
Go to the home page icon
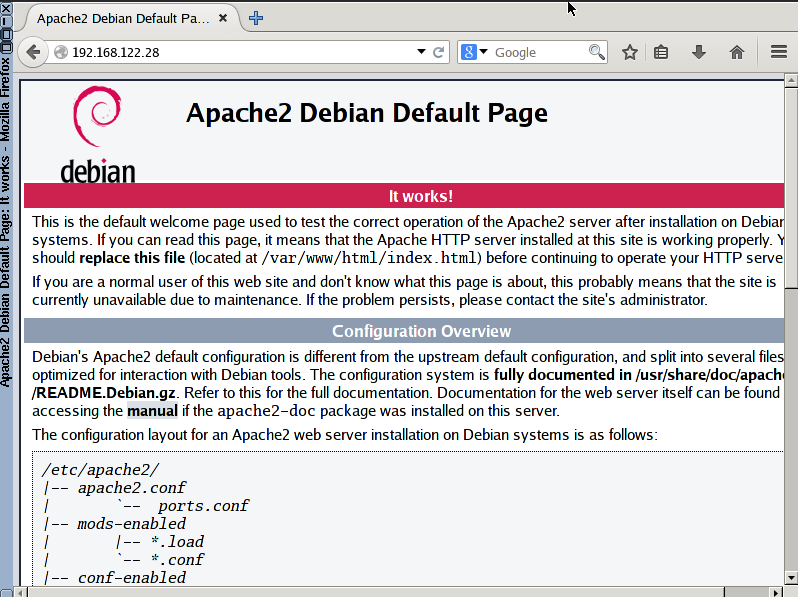click(736, 52)
